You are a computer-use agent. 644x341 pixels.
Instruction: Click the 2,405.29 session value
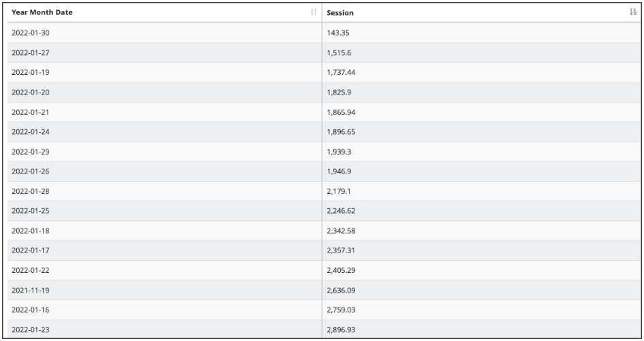(x=341, y=270)
